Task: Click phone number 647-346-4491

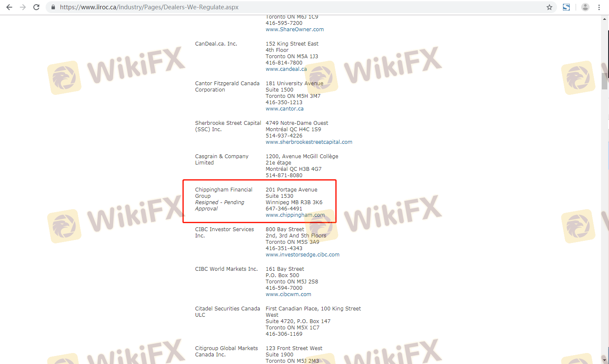Action: [x=284, y=209]
